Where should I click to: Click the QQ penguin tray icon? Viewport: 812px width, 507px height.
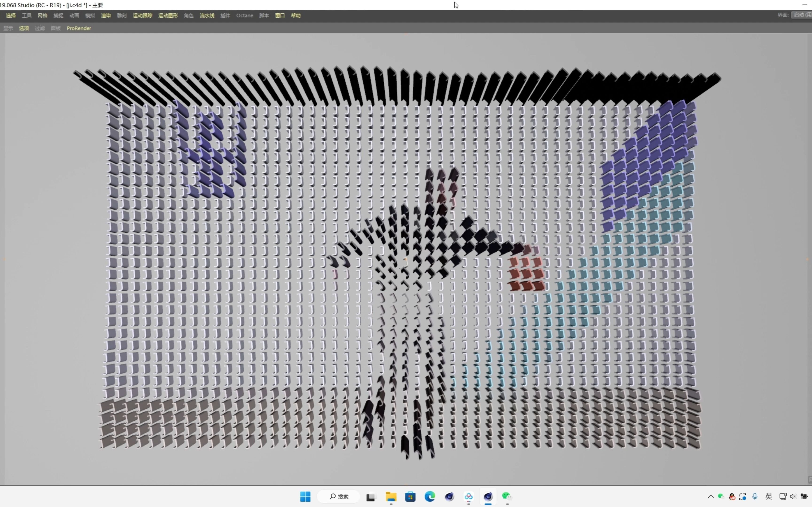pos(732,496)
